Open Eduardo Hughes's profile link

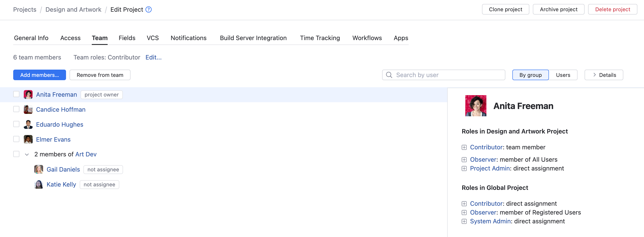coord(59,125)
